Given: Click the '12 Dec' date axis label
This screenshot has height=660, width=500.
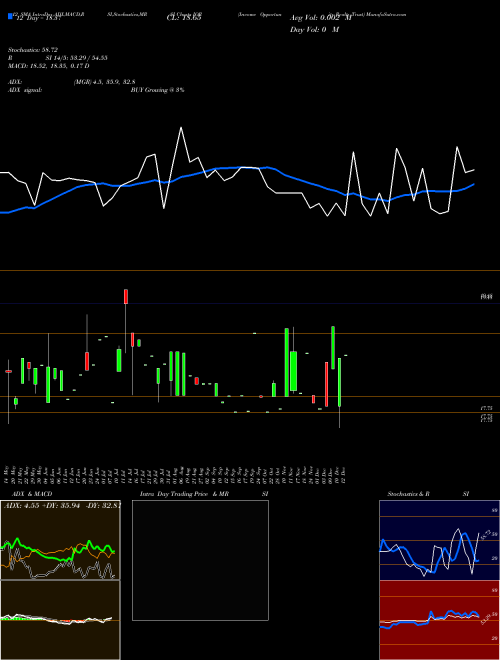Looking at the screenshot, I should coord(345,475).
